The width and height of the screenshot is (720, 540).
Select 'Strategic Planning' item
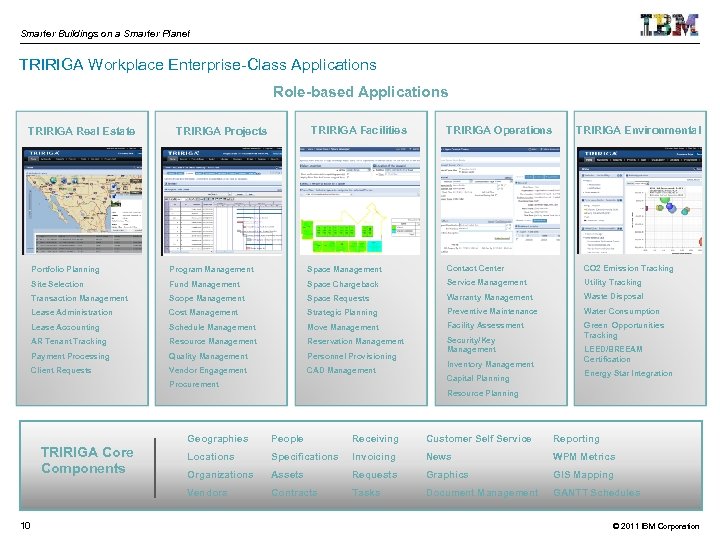click(x=342, y=312)
